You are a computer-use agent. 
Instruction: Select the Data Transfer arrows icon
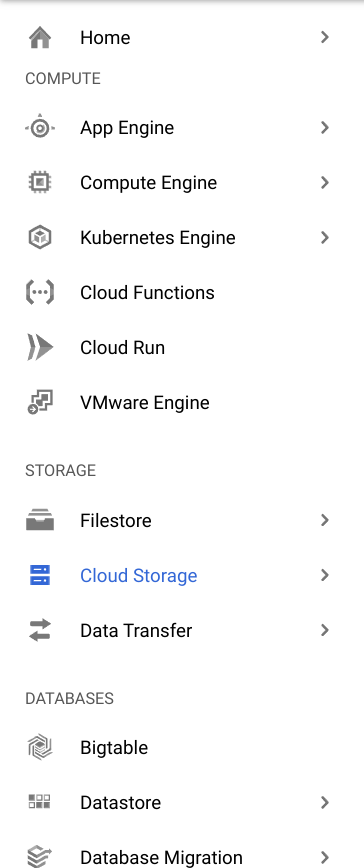(x=40, y=631)
